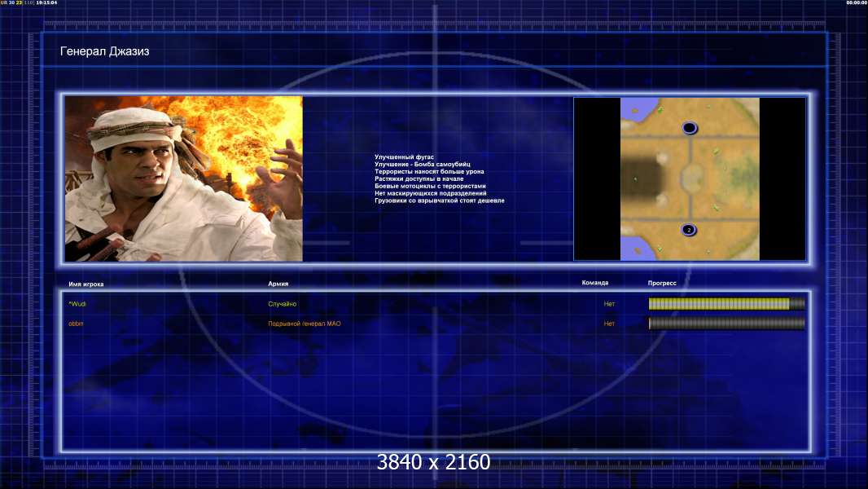
Task: Click the 'Улучшенный фугас' ability line
Action: pyautogui.click(x=404, y=156)
